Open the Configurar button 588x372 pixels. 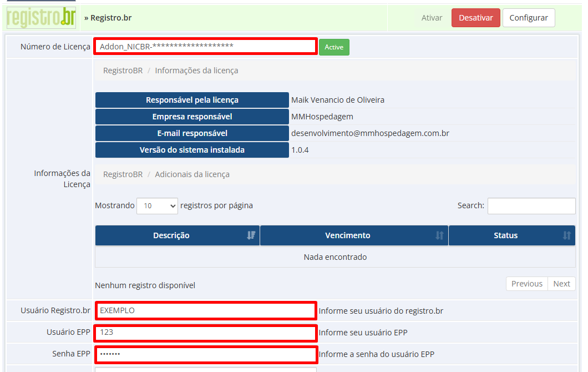tap(529, 18)
